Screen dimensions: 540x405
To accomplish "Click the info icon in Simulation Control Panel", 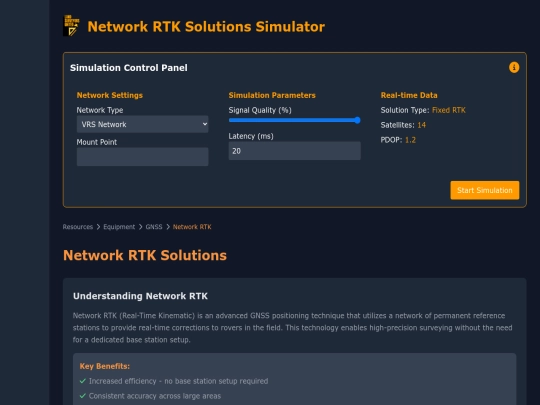I will pos(514,68).
